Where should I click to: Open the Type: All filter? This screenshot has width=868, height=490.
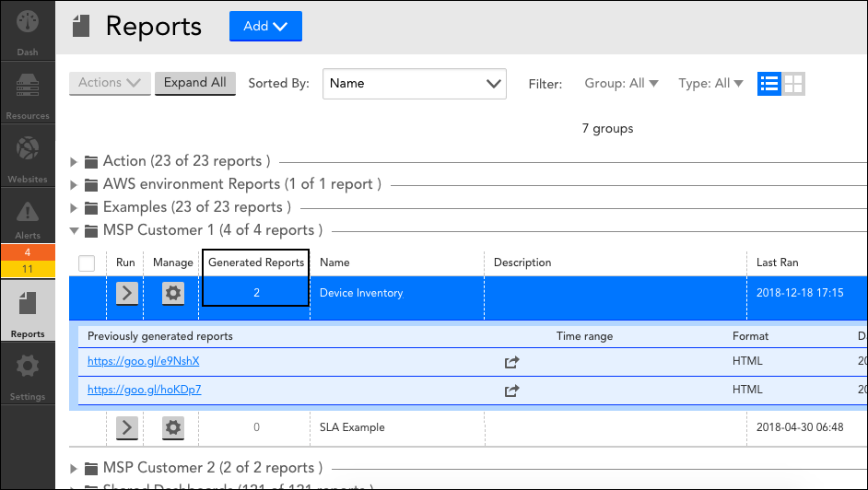[710, 83]
